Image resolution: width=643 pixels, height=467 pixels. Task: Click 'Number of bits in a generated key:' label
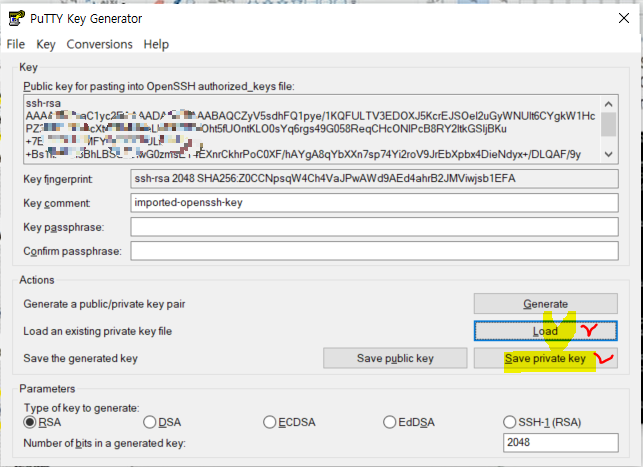click(x=105, y=443)
